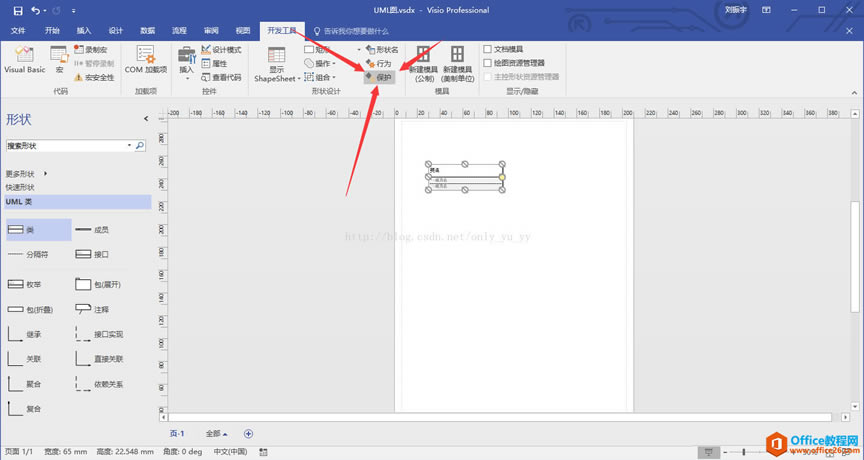The image size is (864, 460).
Task: Enable the 文档模具 checkbox
Action: click(x=487, y=49)
